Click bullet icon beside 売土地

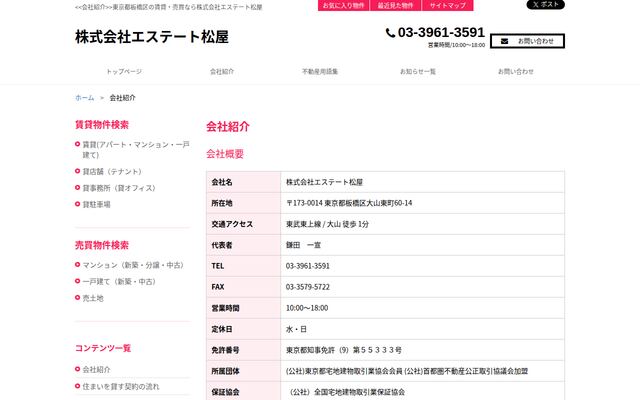[x=77, y=298]
